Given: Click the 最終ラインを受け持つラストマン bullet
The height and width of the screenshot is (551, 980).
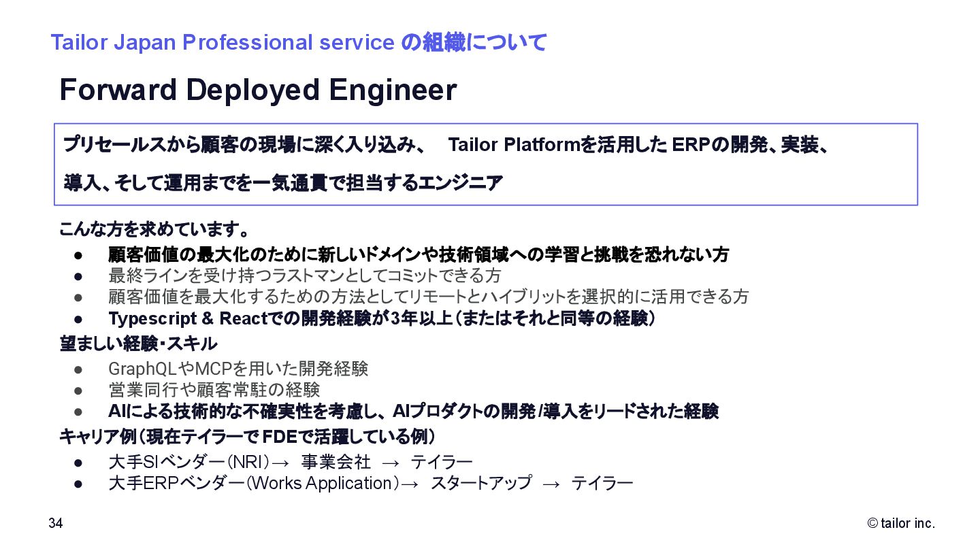Looking at the screenshot, I should (305, 275).
